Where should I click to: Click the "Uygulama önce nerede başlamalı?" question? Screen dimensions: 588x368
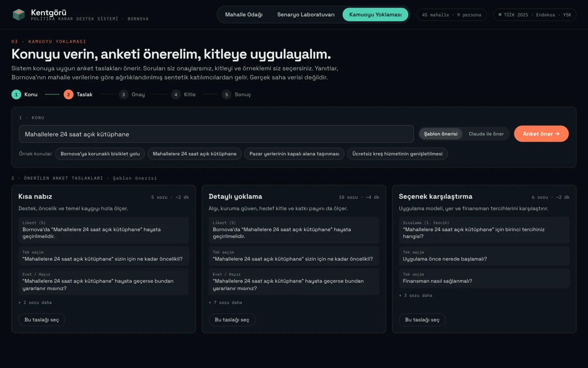point(484,256)
